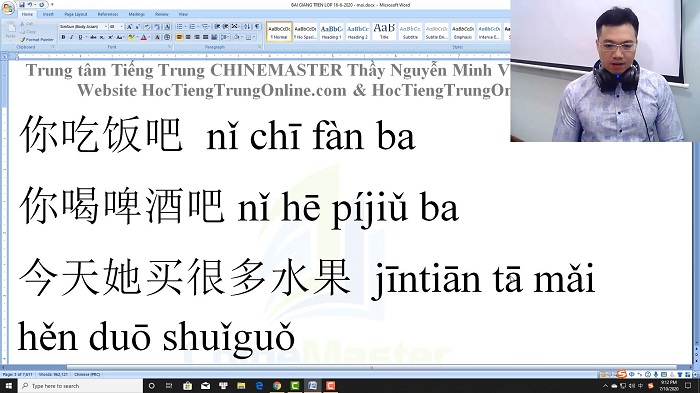Click Center alignment icon
This screenshot has height=393, width=700.
pos(188,37)
